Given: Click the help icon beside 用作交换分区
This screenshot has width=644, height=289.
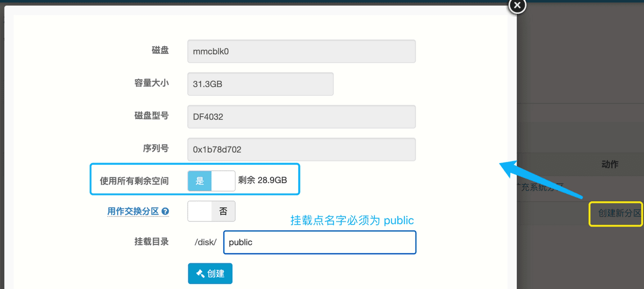Looking at the screenshot, I should [165, 211].
